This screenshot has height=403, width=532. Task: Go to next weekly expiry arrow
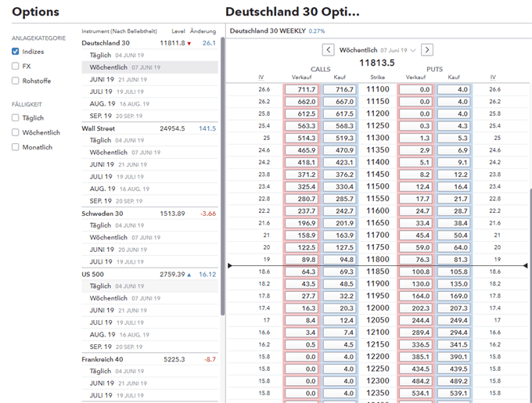coord(427,50)
